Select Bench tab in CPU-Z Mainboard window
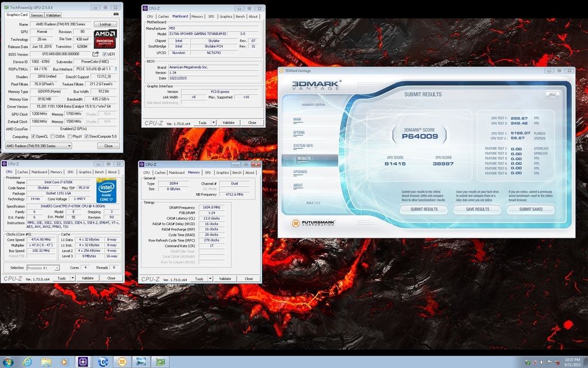This screenshot has width=588, height=368. (241, 17)
